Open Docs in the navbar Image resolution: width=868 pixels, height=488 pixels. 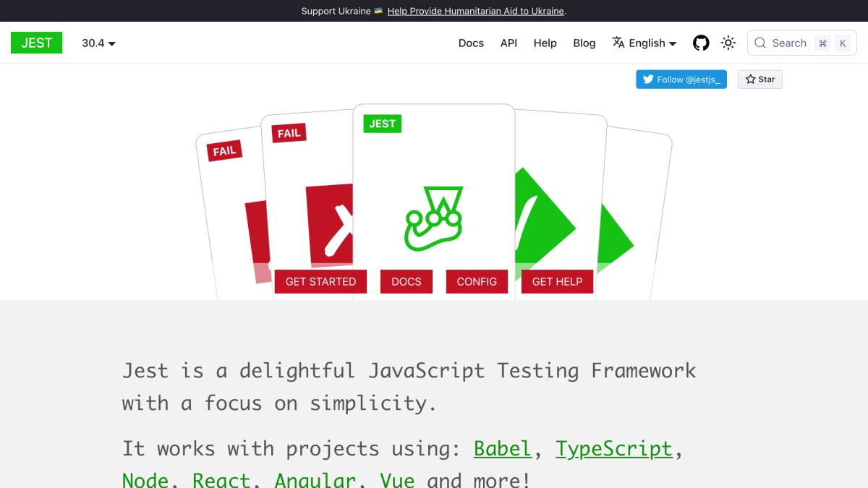pos(471,43)
